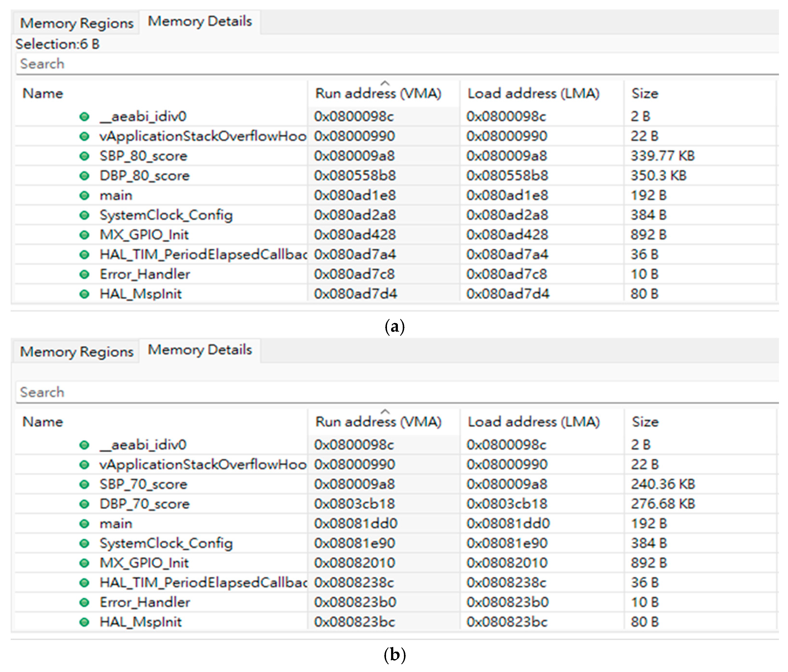Click green icon of Error_Handler in panel (b)
This screenshot has height=672, width=788.
tap(84, 602)
